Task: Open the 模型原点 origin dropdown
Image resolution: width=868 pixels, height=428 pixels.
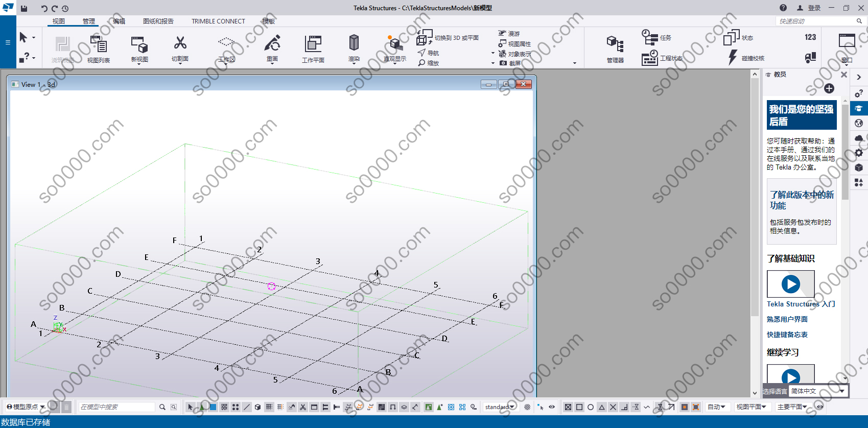Action: 26,407
